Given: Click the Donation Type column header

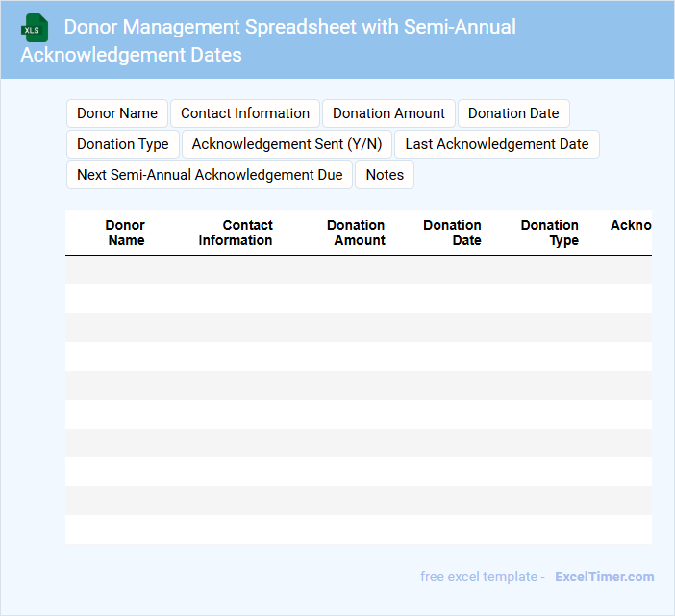Looking at the screenshot, I should (x=550, y=233).
